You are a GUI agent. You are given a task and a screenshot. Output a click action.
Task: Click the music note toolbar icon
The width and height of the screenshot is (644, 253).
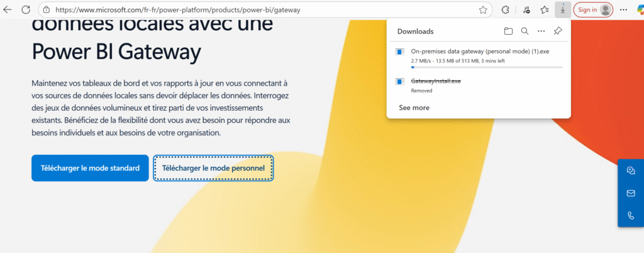[526, 10]
